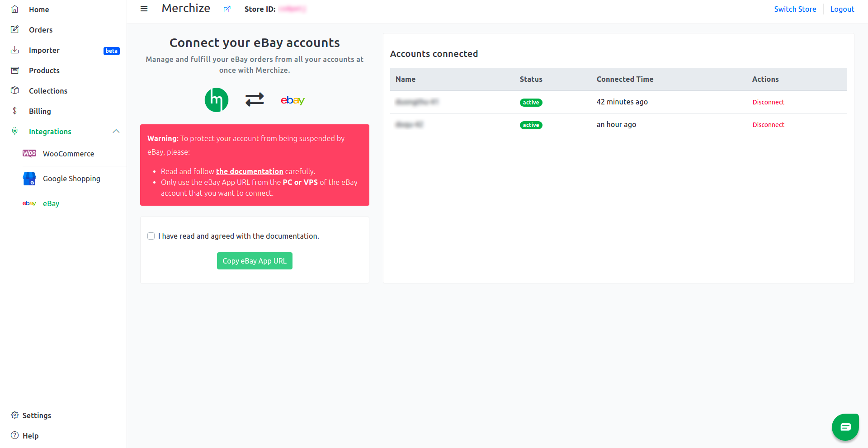Click the 'Accounts connected' heading

434,54
